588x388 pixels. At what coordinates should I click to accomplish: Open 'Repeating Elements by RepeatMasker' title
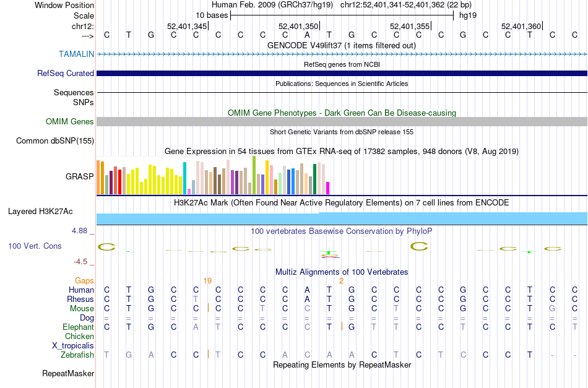(342, 364)
